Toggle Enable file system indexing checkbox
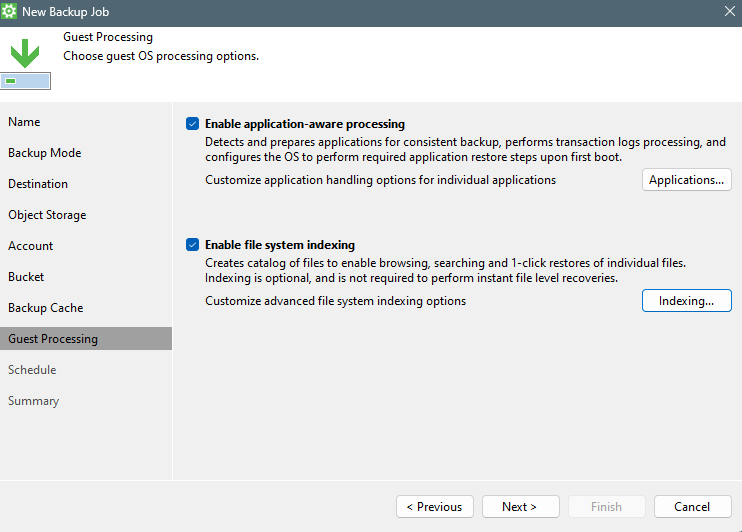This screenshot has height=532, width=742. click(192, 244)
